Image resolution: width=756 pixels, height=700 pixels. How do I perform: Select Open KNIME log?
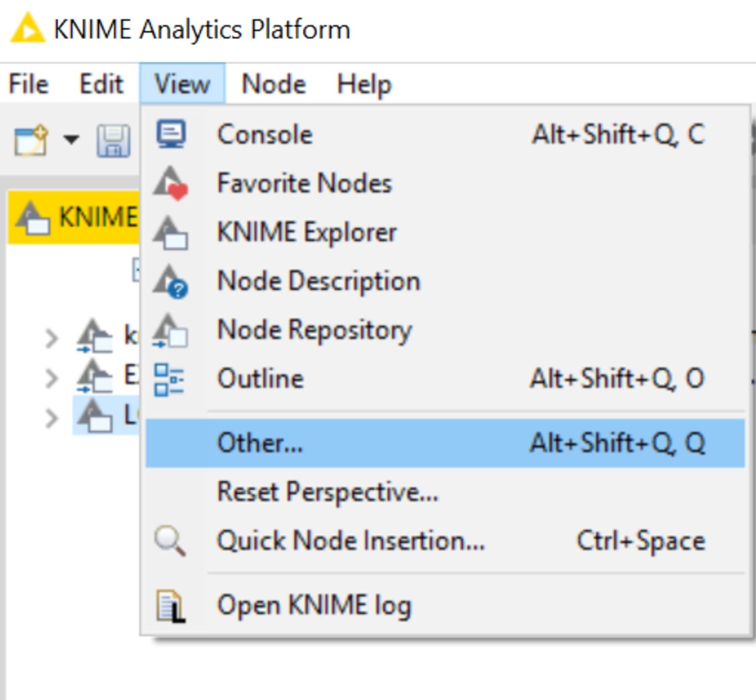pos(445,605)
